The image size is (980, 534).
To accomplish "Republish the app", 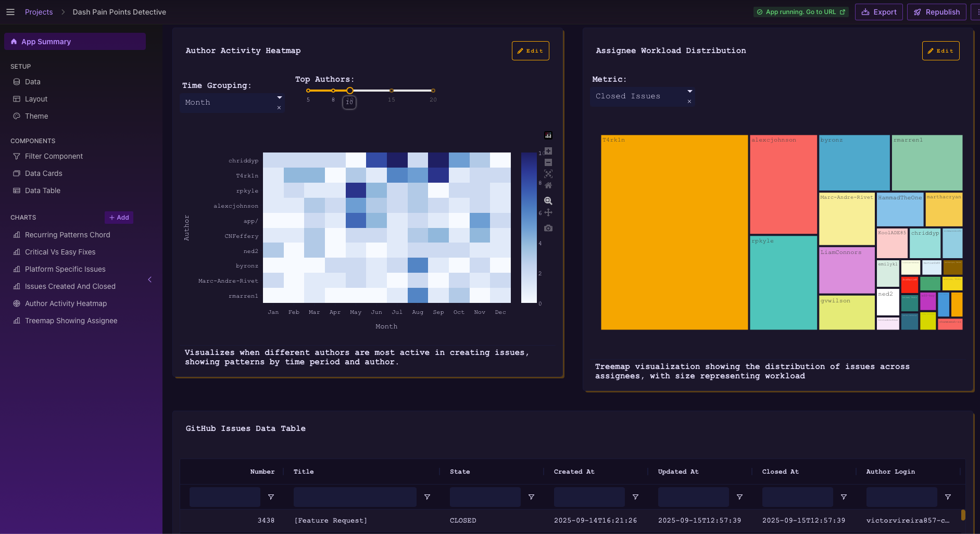I will coord(937,12).
